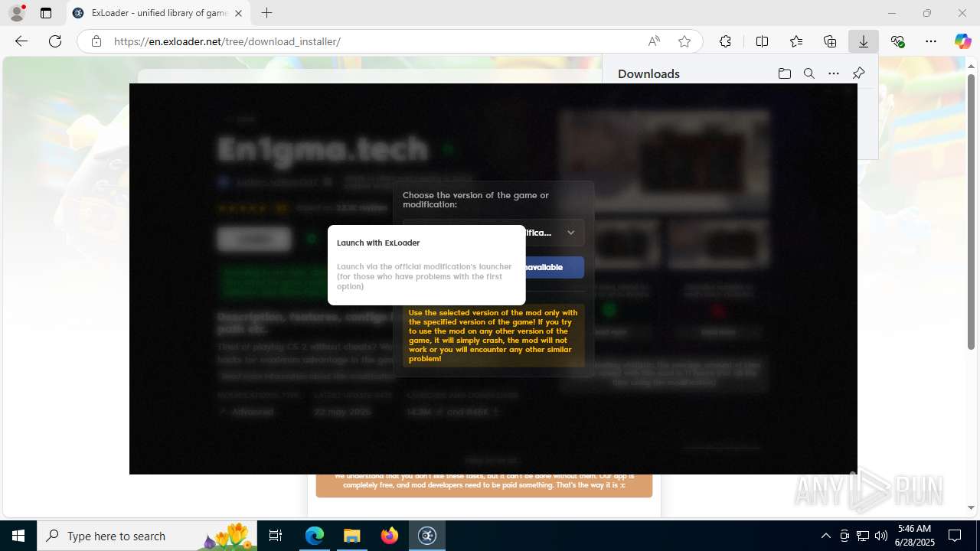Open Read aloud in address bar
Viewport: 980px width, 551px height.
654,41
